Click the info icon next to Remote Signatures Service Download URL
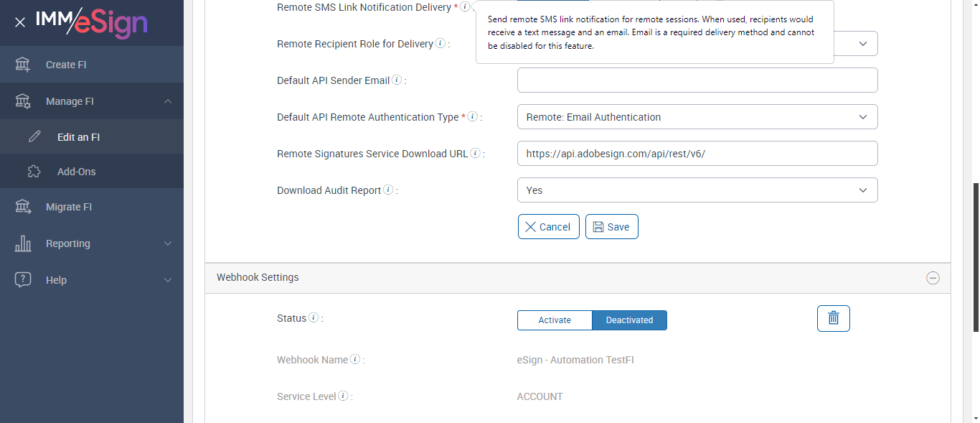The height and width of the screenshot is (423, 980). 475,154
